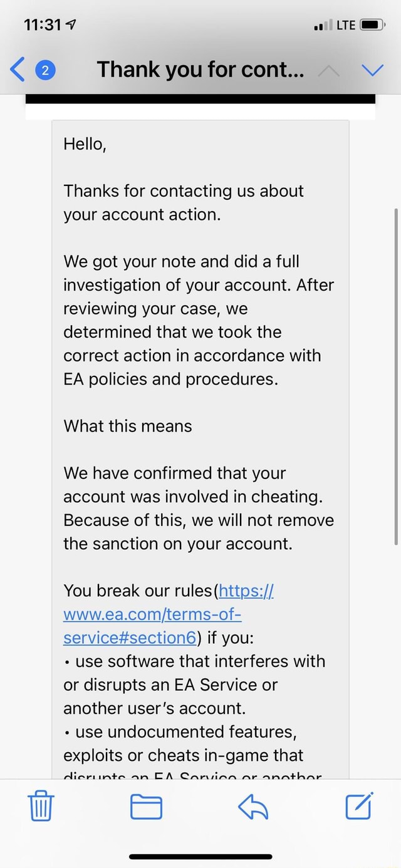Delete this email with the trash icon
This screenshot has width=401, height=868.
41,805
